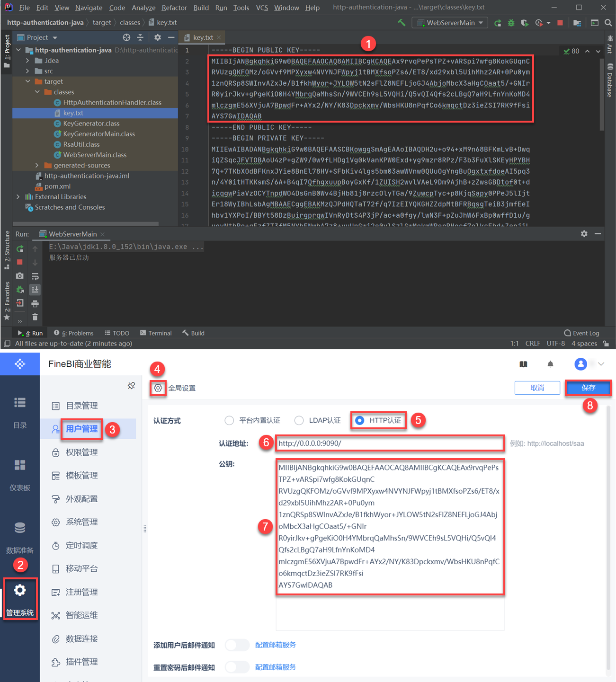Click the FineBI logo icon
The image size is (616, 682).
20,363
